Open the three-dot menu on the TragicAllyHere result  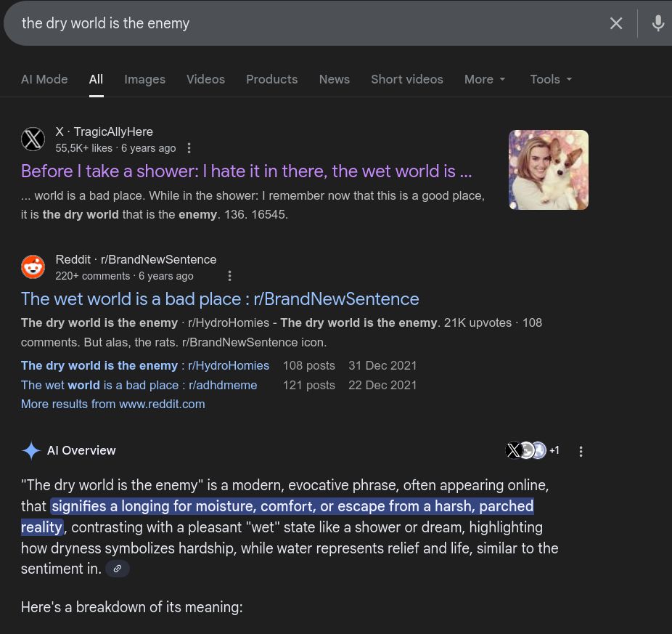(x=189, y=147)
